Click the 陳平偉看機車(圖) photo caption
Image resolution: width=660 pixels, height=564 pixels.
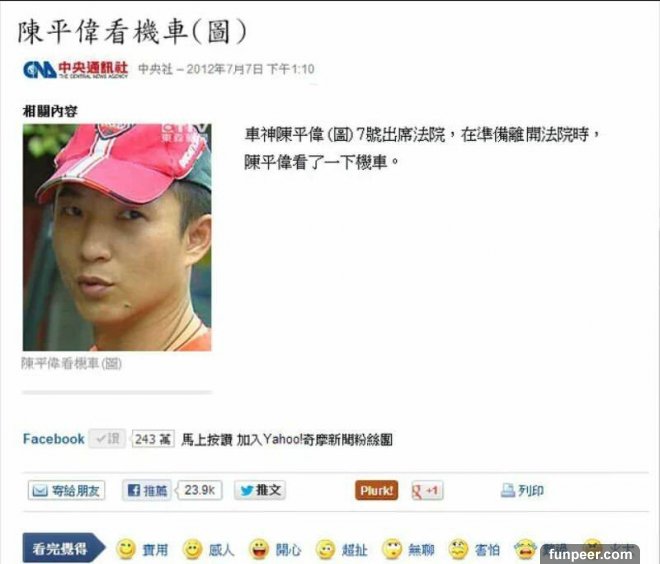click(72, 363)
